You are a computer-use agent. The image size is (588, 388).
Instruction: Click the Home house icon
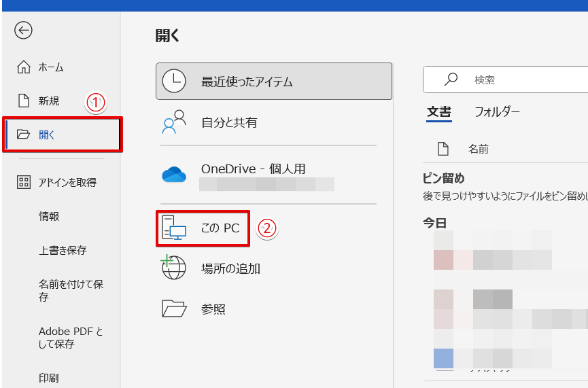pos(24,67)
